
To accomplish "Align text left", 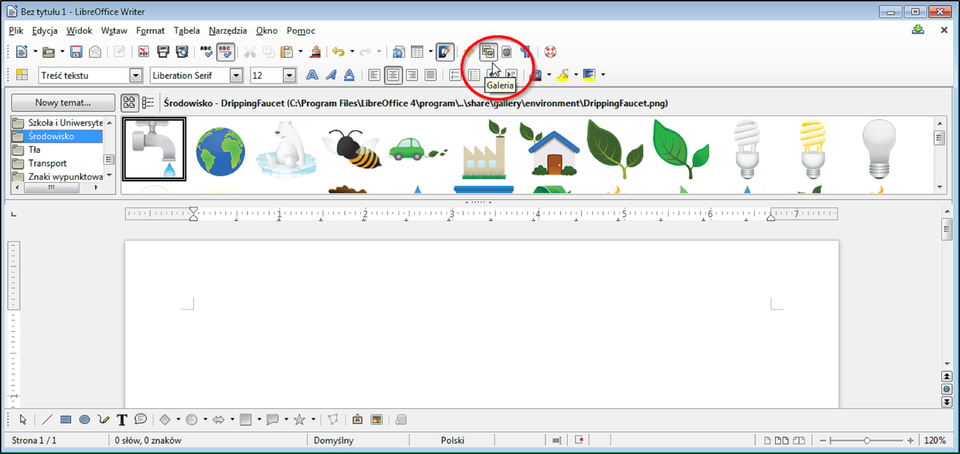I will 374,75.
